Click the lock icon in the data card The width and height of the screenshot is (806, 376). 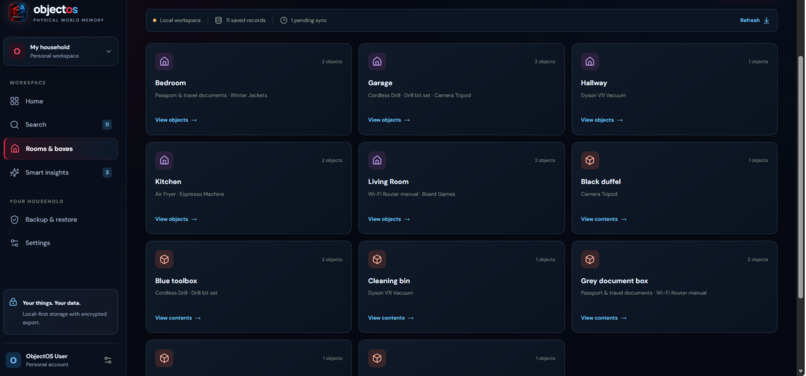coord(13,302)
